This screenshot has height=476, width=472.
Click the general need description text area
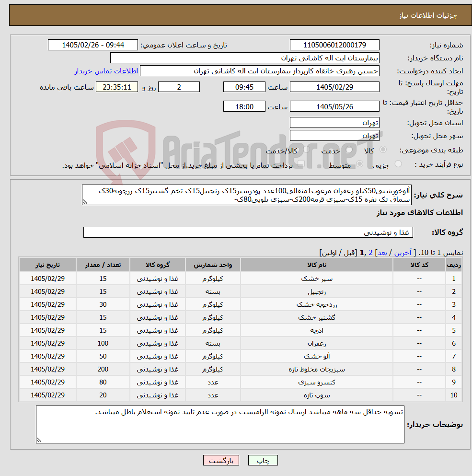pos(247,195)
